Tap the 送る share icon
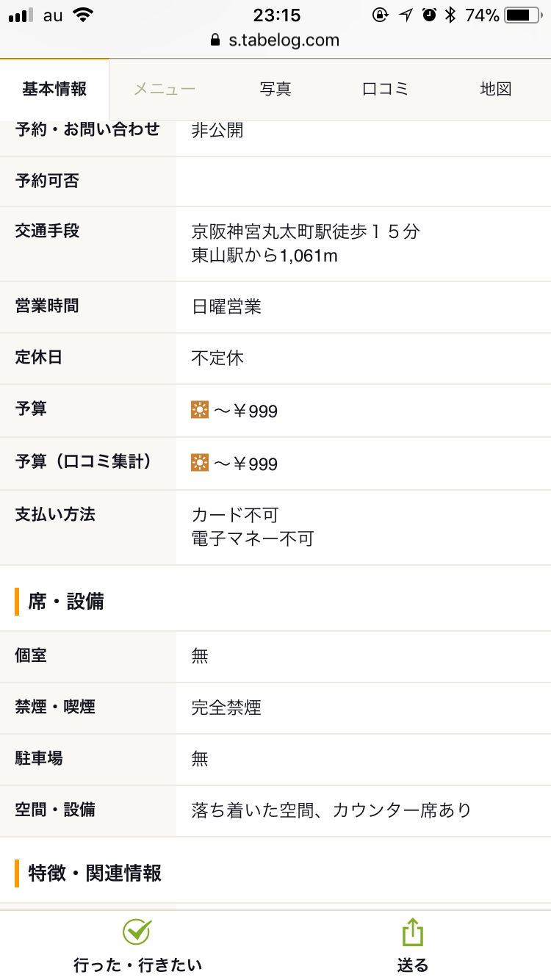The height and width of the screenshot is (980, 551). pyautogui.click(x=413, y=932)
